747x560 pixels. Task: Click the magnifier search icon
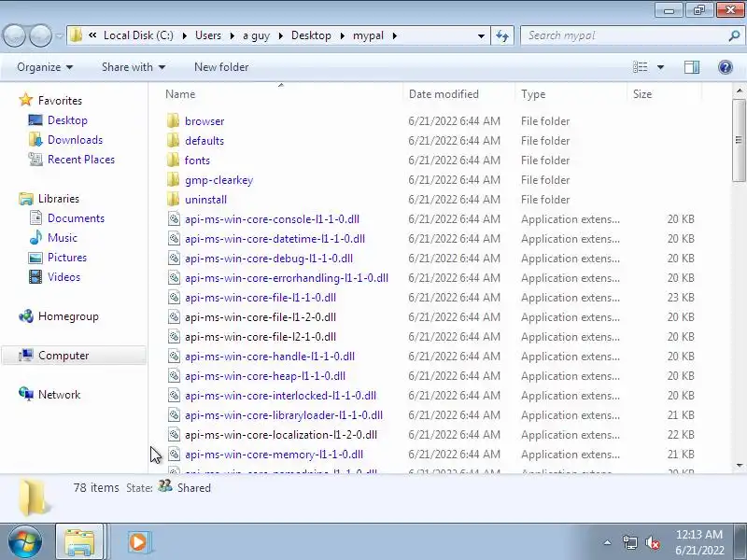[734, 35]
